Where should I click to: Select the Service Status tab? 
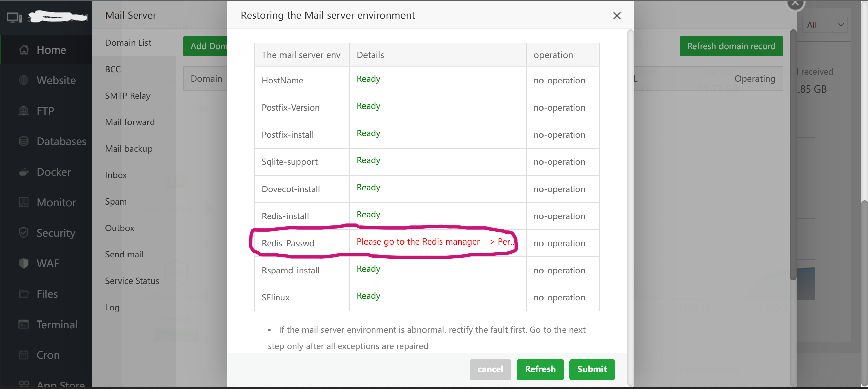(132, 281)
